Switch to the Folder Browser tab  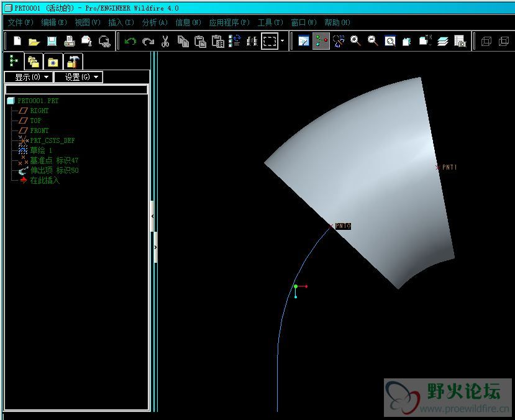(x=33, y=62)
